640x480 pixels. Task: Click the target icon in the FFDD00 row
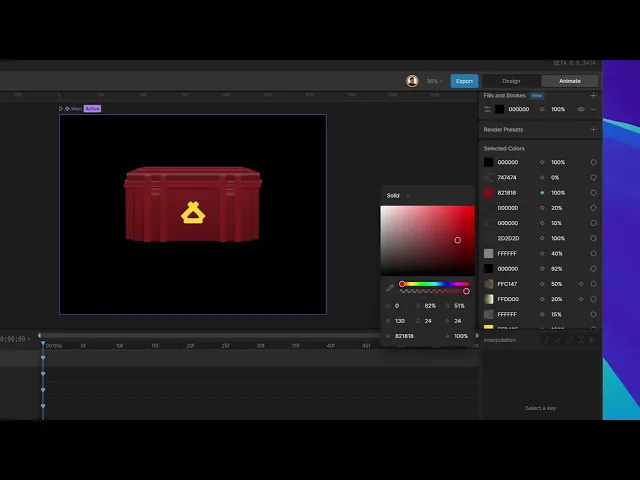pos(593,299)
